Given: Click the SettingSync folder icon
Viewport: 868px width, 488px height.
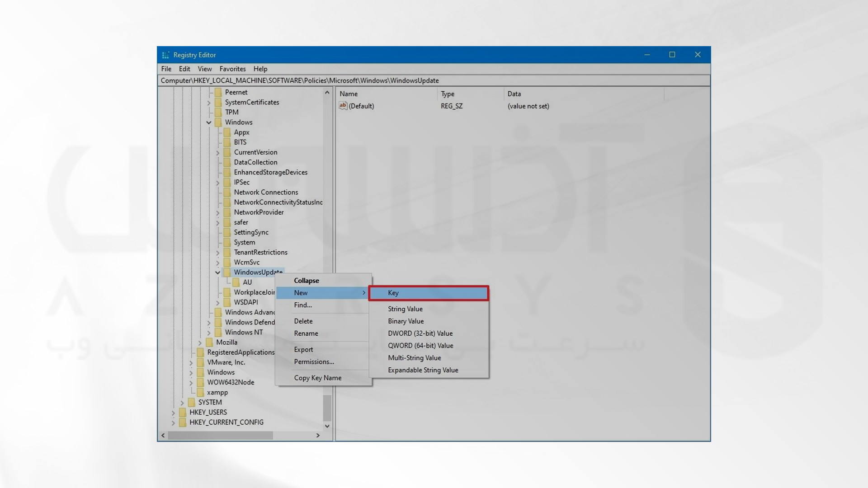Looking at the screenshot, I should click(x=227, y=232).
